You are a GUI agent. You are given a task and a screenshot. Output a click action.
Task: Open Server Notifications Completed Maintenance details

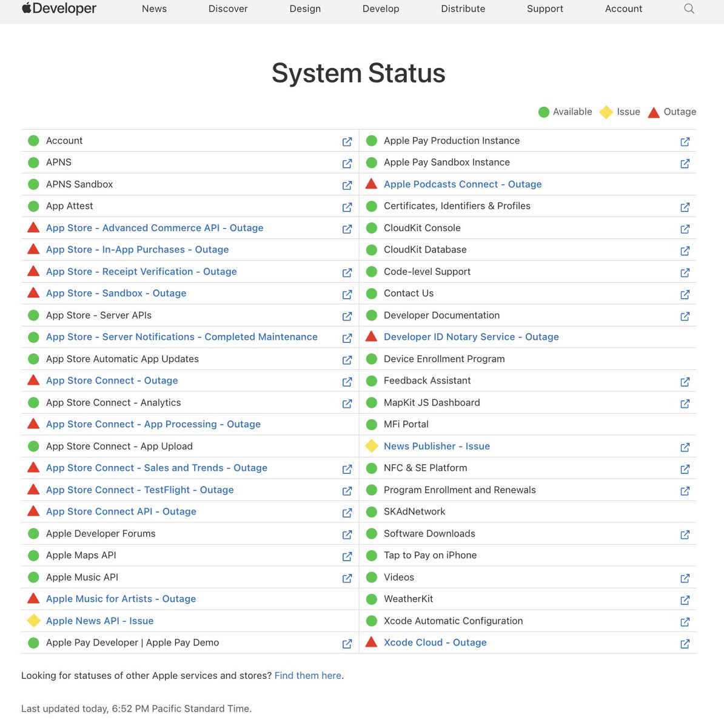click(x=182, y=337)
